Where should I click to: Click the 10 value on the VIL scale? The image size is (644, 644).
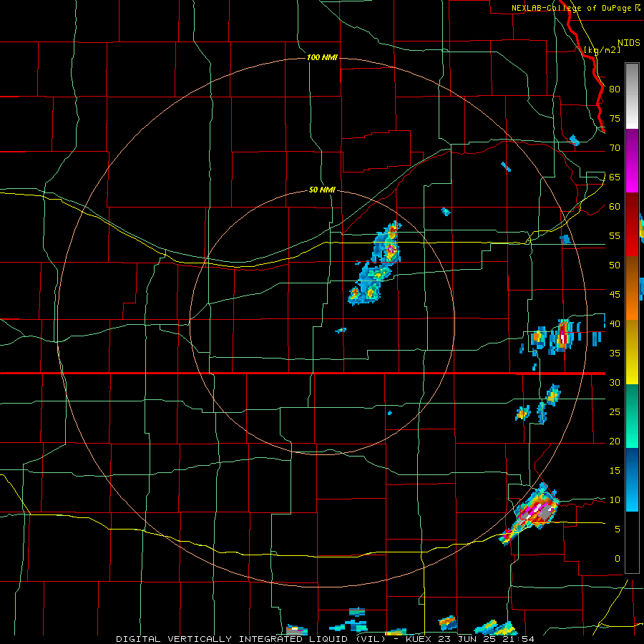(x=615, y=500)
